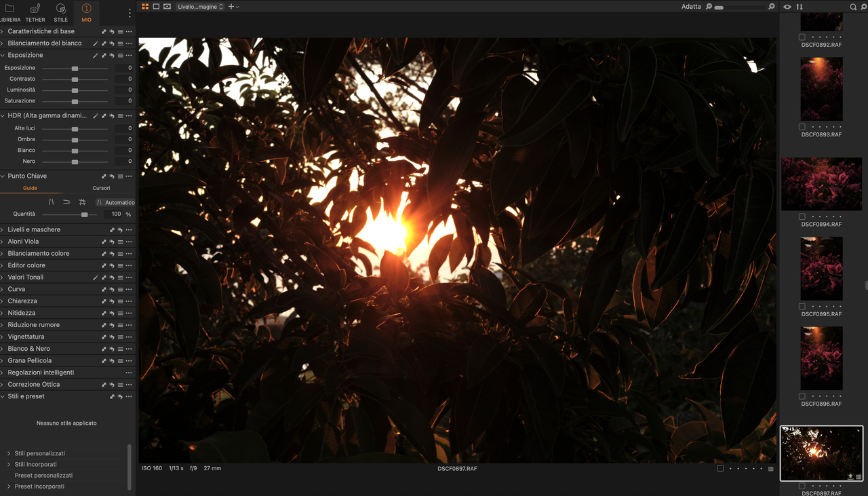
Task: Open Punto Chiave presets list icon
Action: [x=120, y=176]
